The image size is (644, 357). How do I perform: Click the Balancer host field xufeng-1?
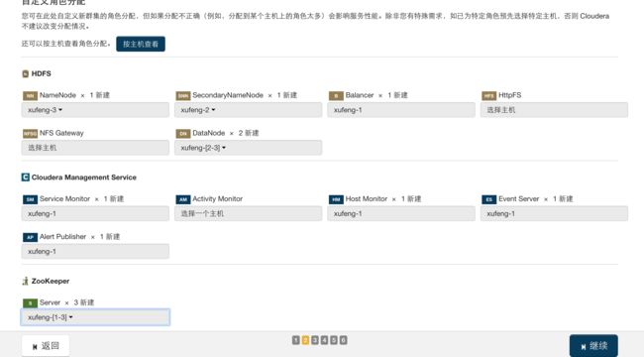click(x=401, y=110)
